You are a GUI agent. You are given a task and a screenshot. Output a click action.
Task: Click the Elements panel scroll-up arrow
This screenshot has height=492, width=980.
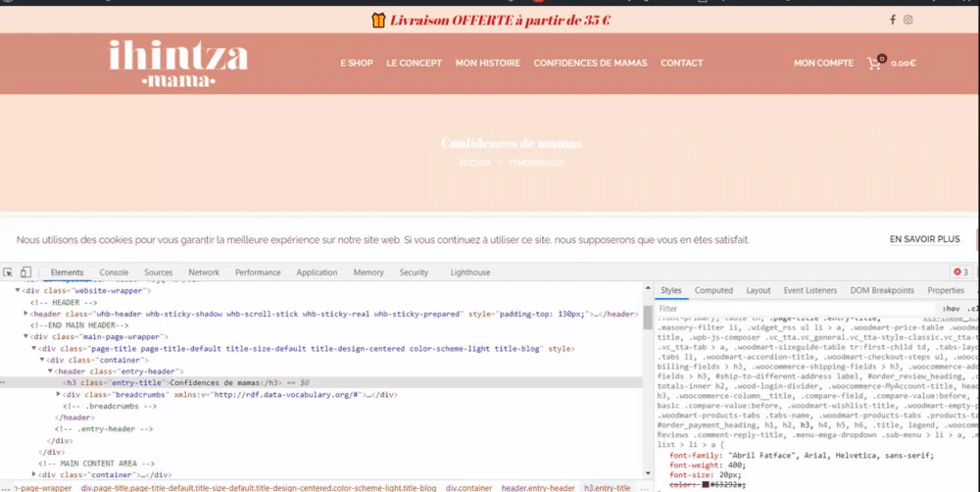point(648,287)
